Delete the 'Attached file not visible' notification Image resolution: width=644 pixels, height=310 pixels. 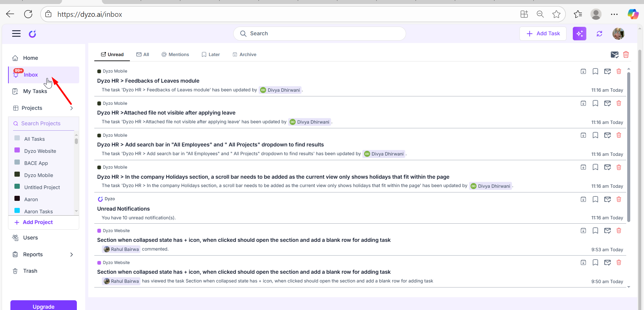619,103
